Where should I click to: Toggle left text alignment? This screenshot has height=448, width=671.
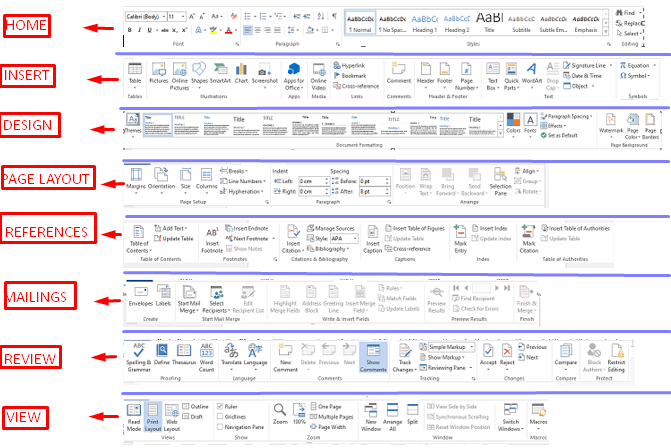(x=247, y=30)
